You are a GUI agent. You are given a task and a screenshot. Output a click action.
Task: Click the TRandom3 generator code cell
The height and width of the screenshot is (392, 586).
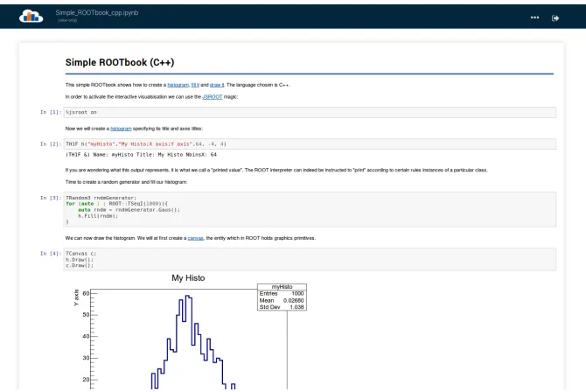point(310,209)
